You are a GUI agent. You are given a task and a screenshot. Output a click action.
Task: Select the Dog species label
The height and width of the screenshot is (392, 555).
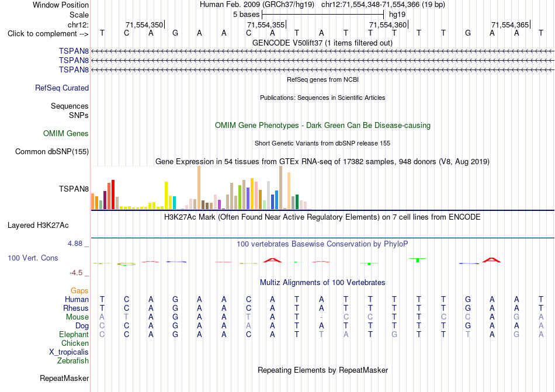pos(82,325)
